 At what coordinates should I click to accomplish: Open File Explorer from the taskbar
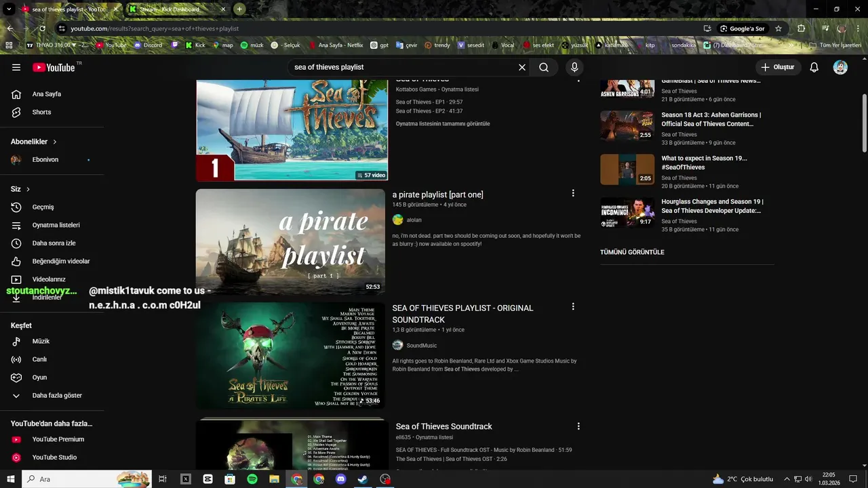(x=275, y=479)
